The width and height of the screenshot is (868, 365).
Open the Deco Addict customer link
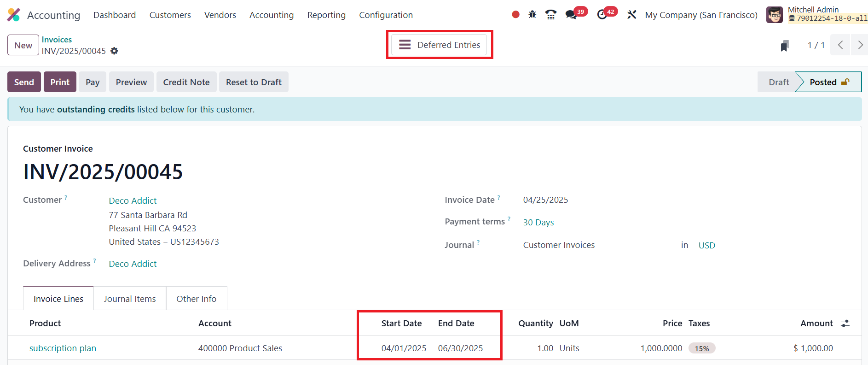(133, 200)
